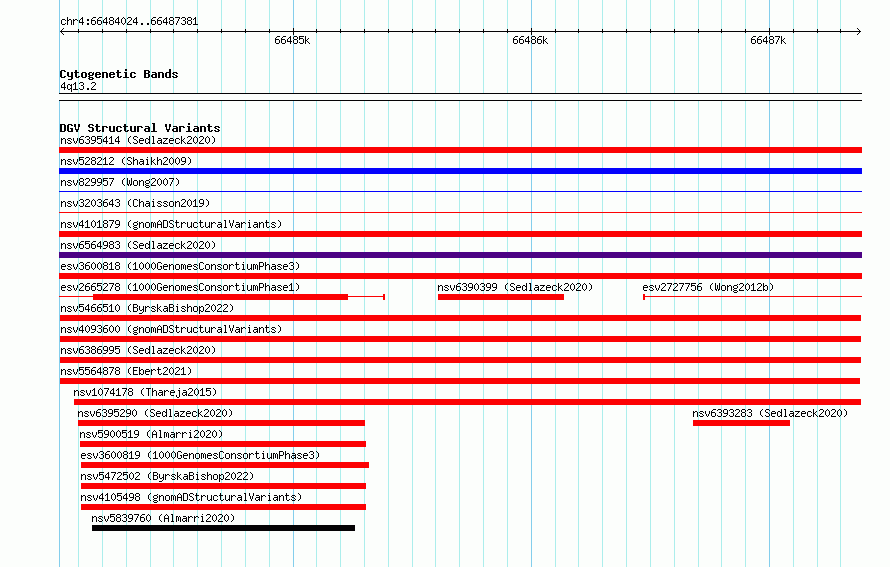Select the red nsv6395290 variant bar

(x=221, y=423)
